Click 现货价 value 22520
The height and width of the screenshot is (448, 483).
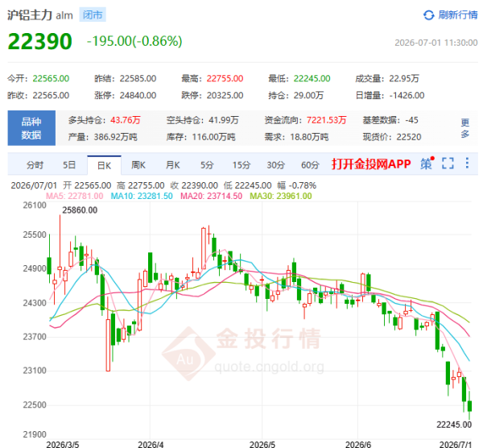click(409, 137)
